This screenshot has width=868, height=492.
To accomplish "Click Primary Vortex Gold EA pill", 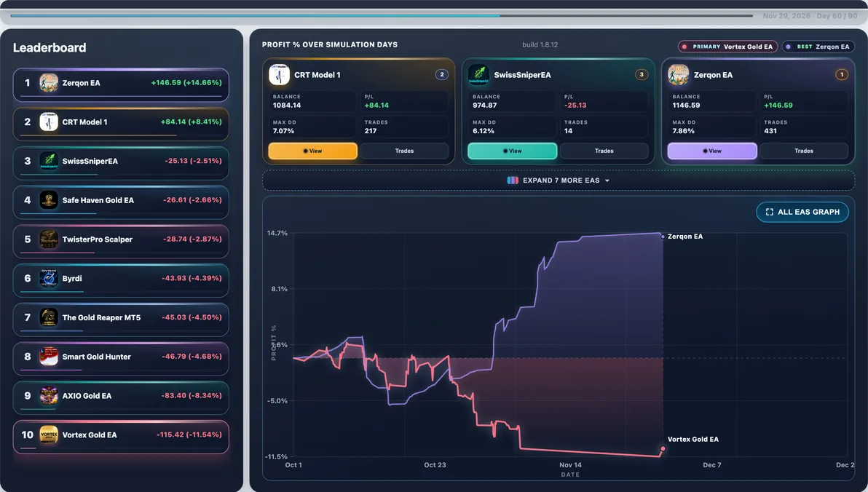I will pos(728,47).
